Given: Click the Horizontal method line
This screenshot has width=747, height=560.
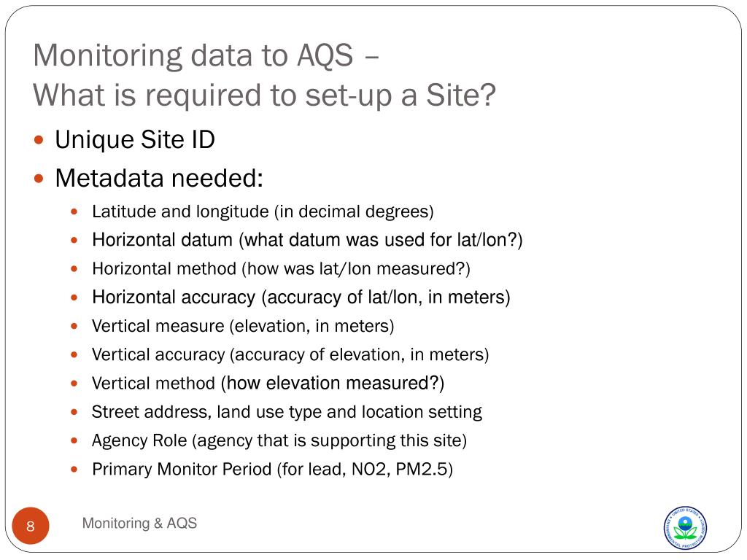Looking at the screenshot, I should pyautogui.click(x=281, y=269).
